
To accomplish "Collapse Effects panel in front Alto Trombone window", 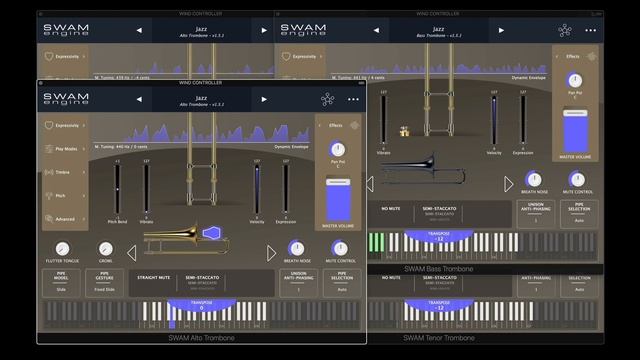I will (x=320, y=125).
